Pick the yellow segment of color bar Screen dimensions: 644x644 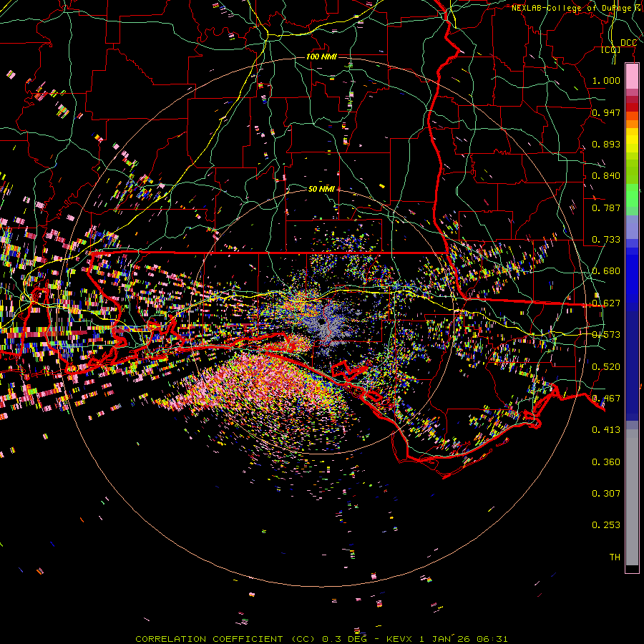click(x=632, y=140)
